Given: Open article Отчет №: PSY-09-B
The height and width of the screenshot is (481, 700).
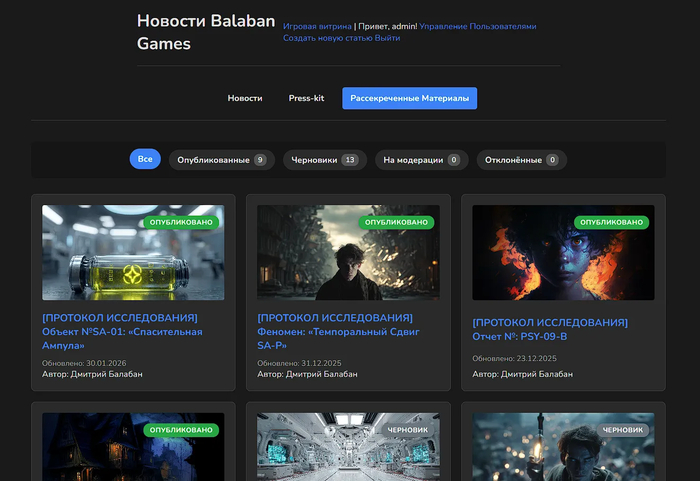Looking at the screenshot, I should point(550,329).
